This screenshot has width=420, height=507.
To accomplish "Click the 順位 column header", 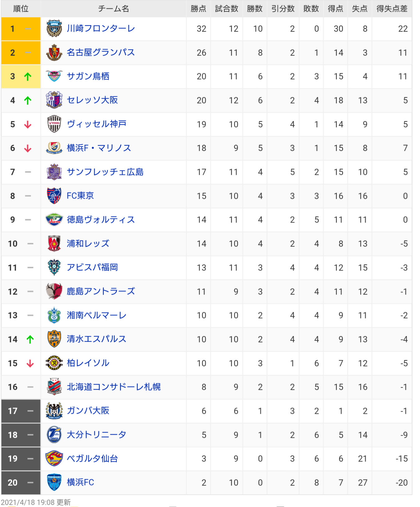I will point(21,9).
